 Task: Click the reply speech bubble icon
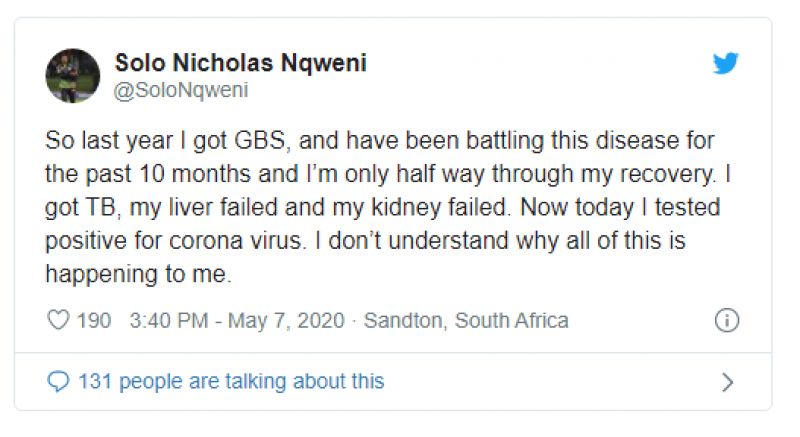(59, 381)
